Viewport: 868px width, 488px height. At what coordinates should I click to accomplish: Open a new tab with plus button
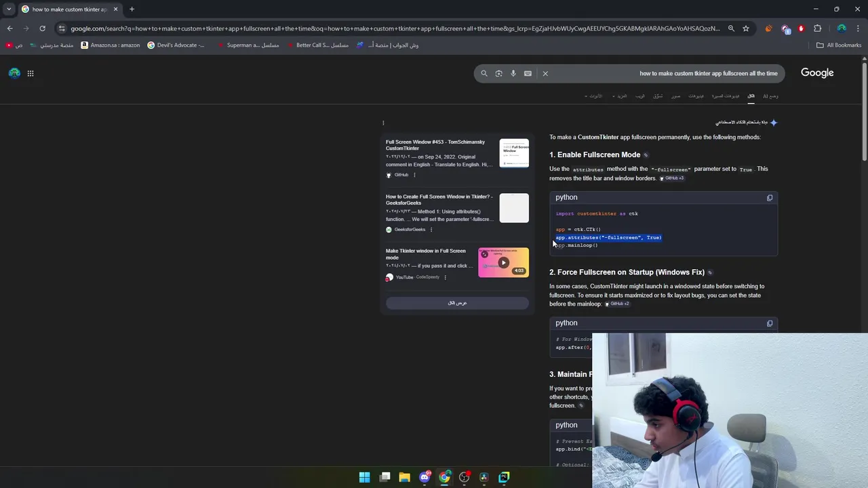132,9
